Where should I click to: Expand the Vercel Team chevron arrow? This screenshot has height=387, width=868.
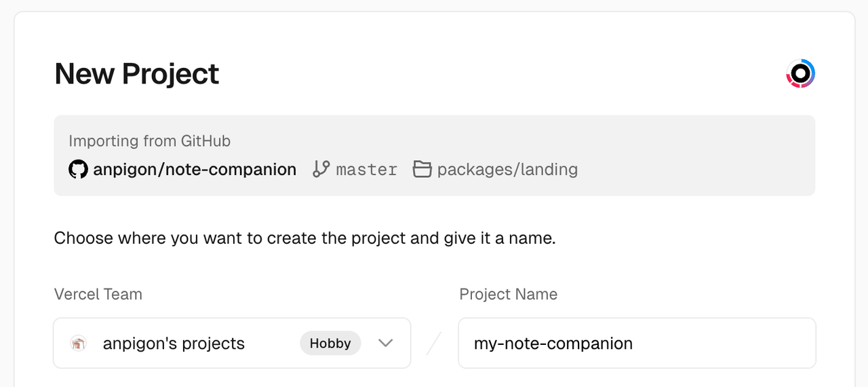pyautogui.click(x=385, y=344)
